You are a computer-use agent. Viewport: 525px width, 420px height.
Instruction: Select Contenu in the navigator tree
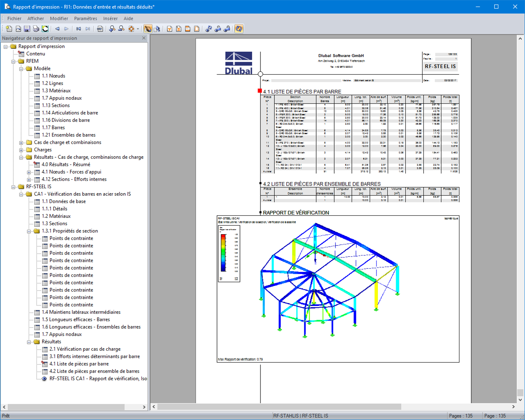[36, 54]
